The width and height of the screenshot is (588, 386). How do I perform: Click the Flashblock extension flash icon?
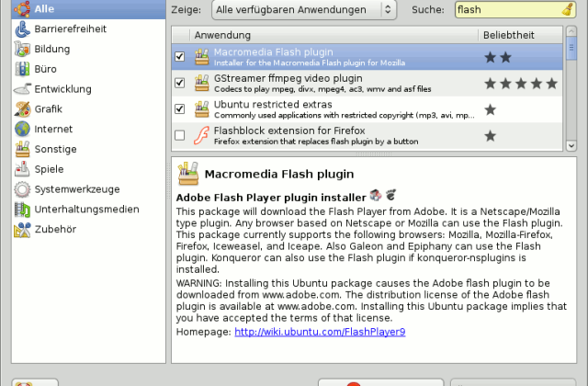pyautogui.click(x=201, y=135)
